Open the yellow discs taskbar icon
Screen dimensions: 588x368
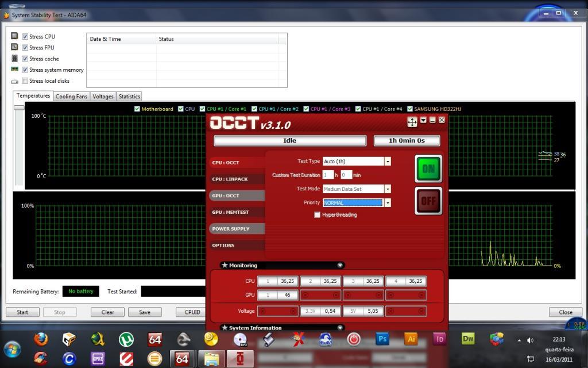[x=211, y=339]
